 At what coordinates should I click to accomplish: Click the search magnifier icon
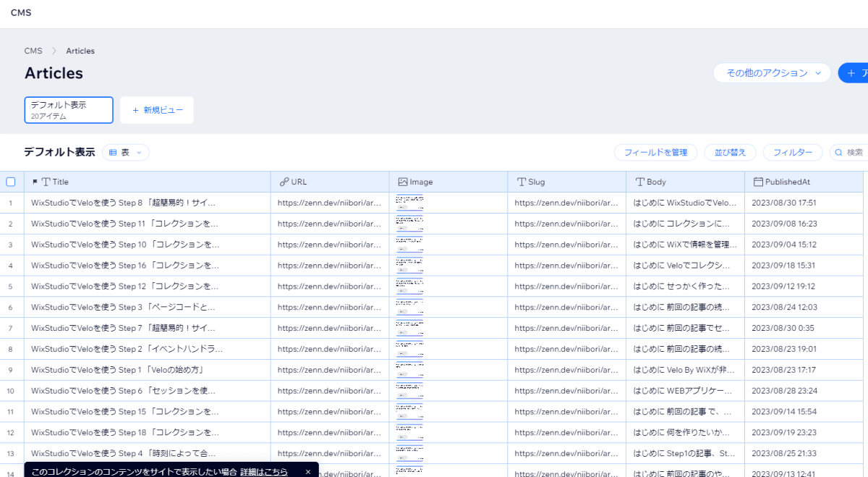839,153
